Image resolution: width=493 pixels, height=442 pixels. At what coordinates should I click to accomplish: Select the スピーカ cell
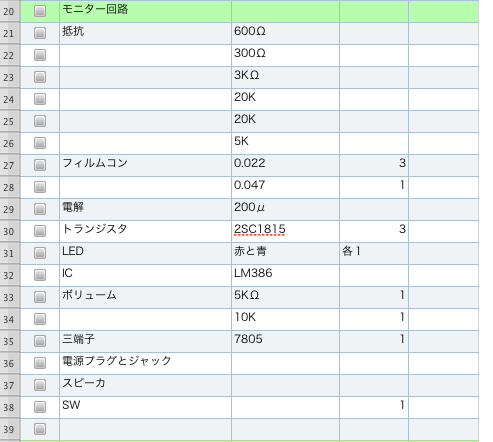pos(145,385)
